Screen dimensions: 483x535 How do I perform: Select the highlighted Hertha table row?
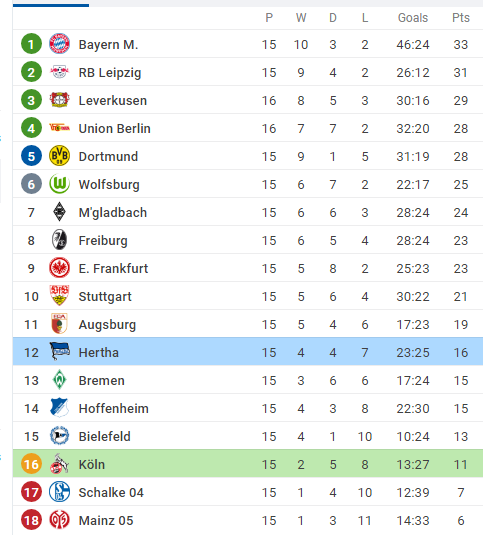tap(248, 351)
